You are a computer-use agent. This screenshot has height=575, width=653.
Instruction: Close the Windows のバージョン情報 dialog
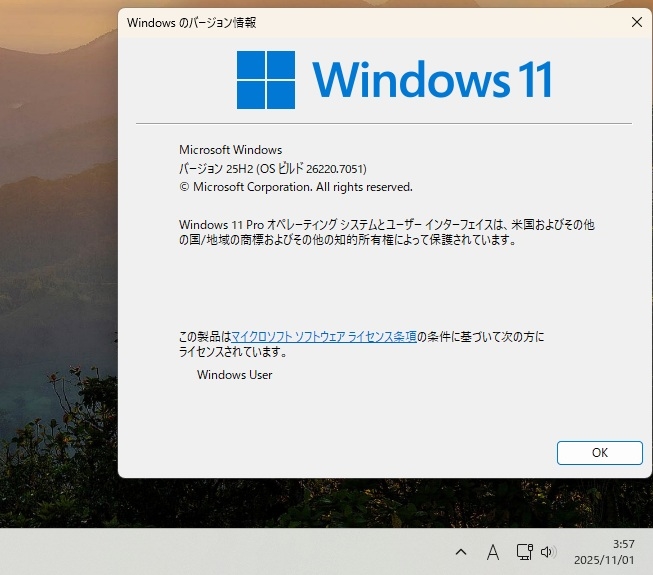tap(637, 22)
